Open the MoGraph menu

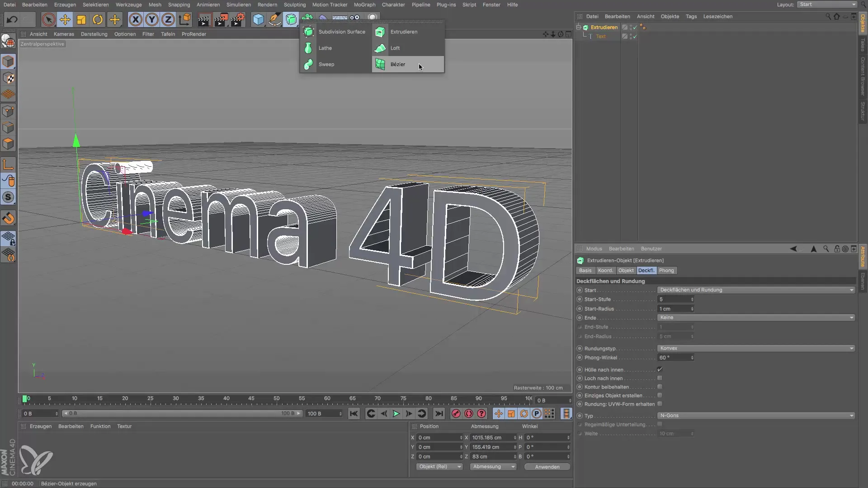(x=364, y=5)
